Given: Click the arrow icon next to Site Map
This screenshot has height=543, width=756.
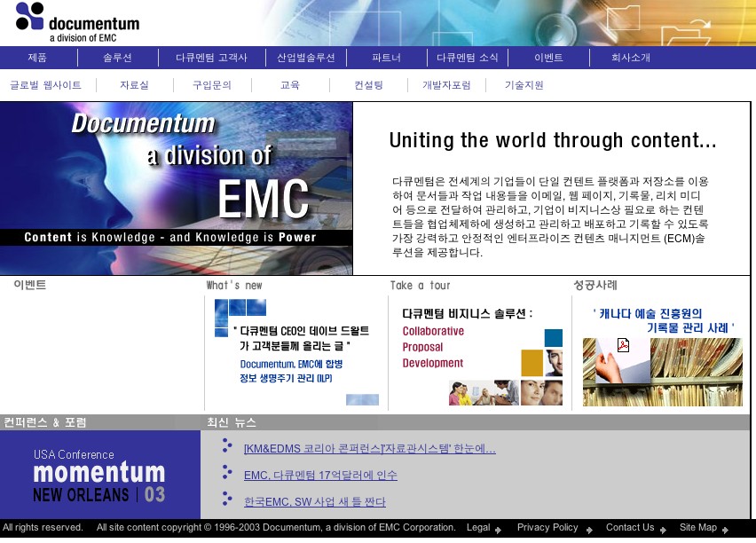Looking at the screenshot, I should pyautogui.click(x=725, y=530).
